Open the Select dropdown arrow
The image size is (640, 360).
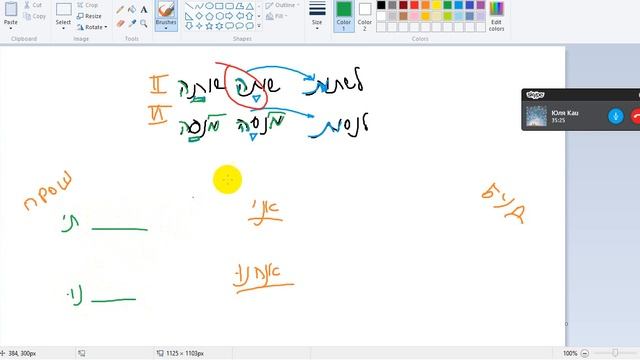(x=63, y=28)
